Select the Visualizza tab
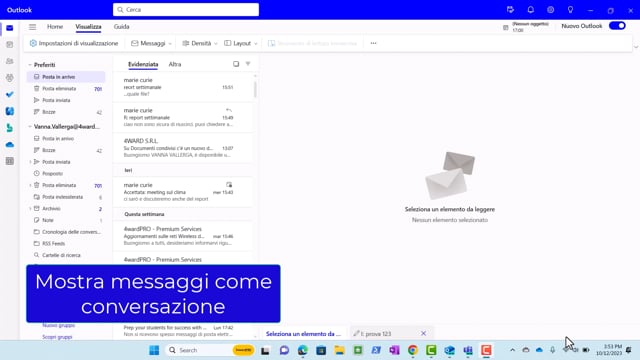This screenshot has width=640, height=360. coord(88,27)
